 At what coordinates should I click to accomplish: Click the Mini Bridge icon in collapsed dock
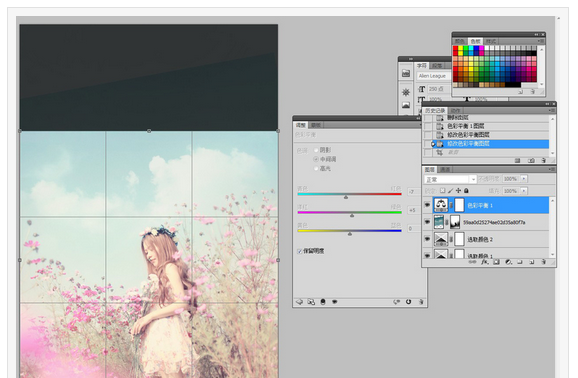click(x=406, y=73)
